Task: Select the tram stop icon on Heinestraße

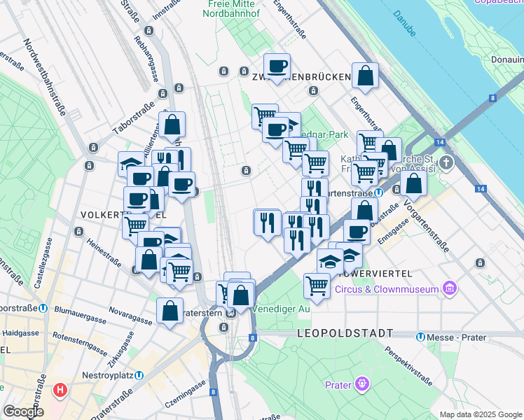Action: tap(79, 232)
